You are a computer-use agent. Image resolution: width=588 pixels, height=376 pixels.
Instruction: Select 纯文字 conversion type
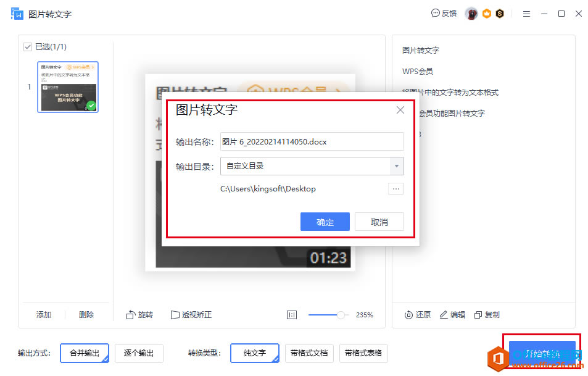pyautogui.click(x=255, y=353)
